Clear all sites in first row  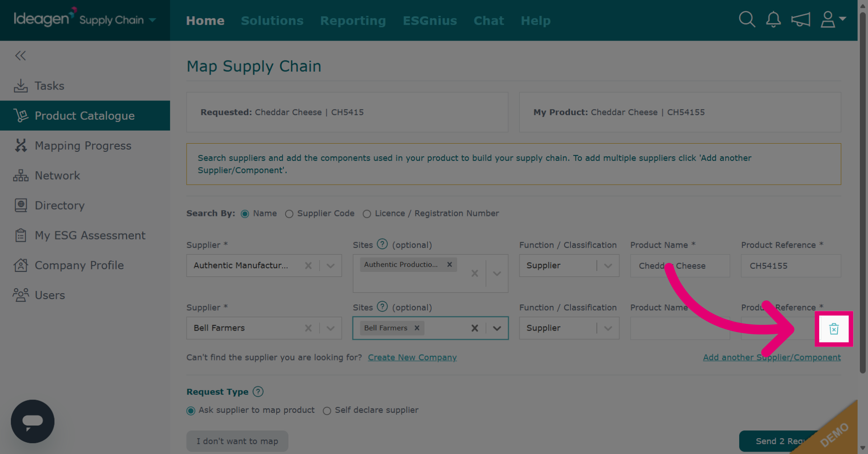pyautogui.click(x=475, y=273)
